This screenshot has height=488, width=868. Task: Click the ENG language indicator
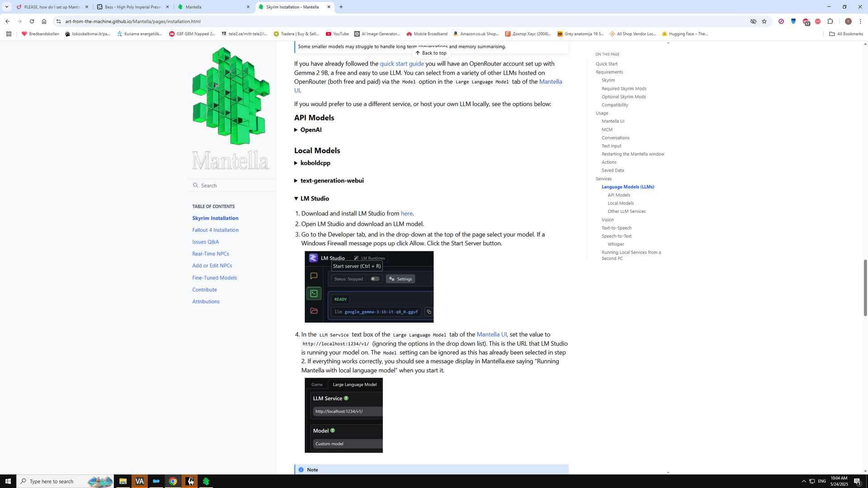click(822, 481)
